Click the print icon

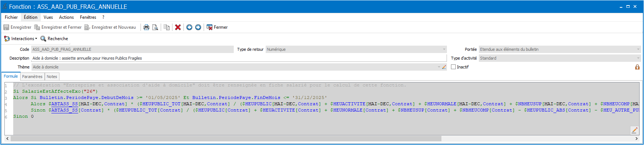pos(146,27)
